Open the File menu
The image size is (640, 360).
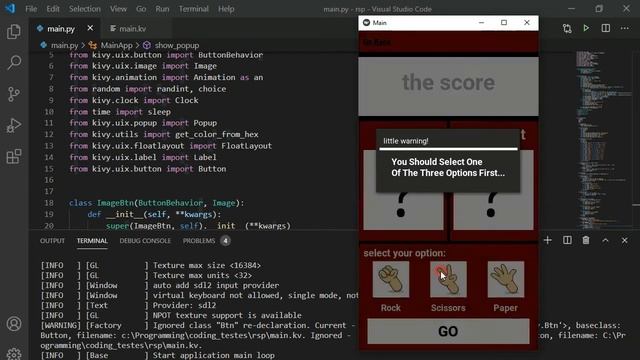click(31, 9)
